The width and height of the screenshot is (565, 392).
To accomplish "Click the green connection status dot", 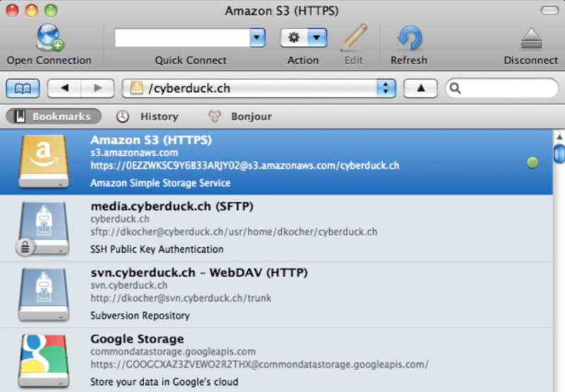I will pyautogui.click(x=533, y=162).
